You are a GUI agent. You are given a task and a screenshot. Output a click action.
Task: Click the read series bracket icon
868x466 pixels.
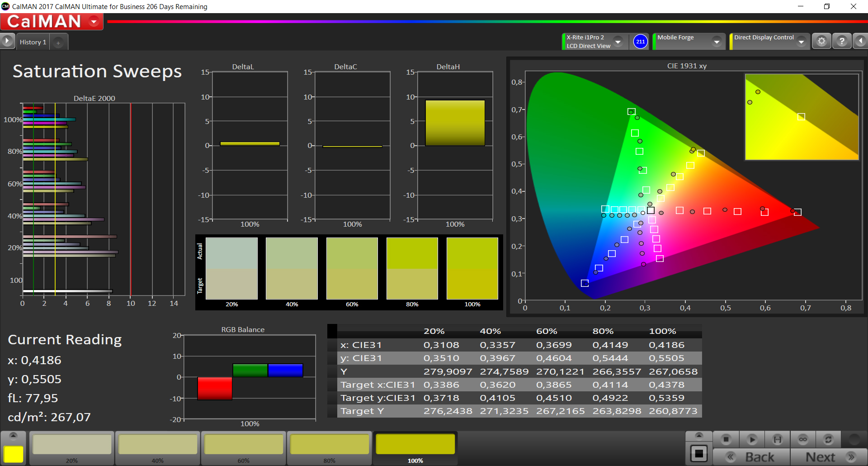[778, 439]
